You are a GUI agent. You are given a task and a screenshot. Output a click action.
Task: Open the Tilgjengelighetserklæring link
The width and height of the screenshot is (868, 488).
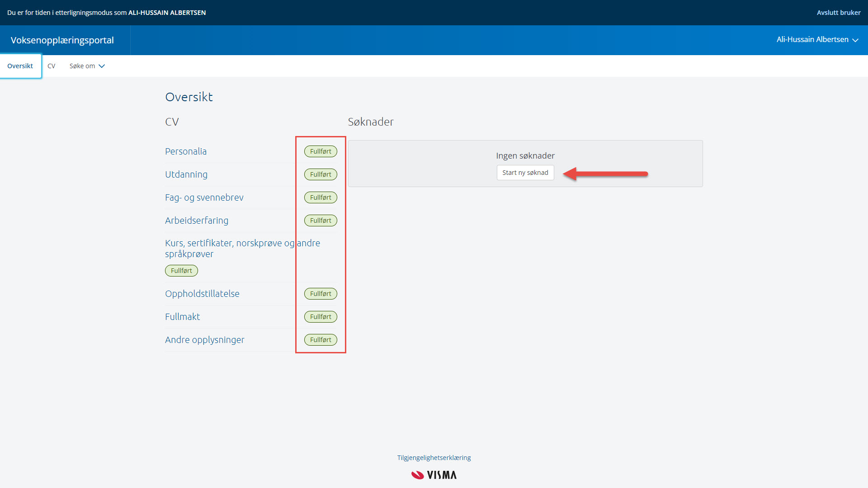434,458
